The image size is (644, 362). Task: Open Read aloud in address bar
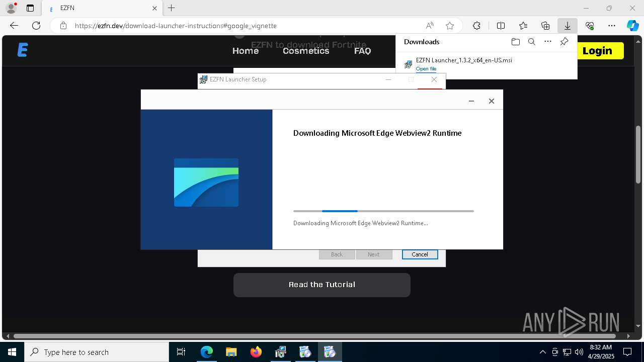point(430,26)
